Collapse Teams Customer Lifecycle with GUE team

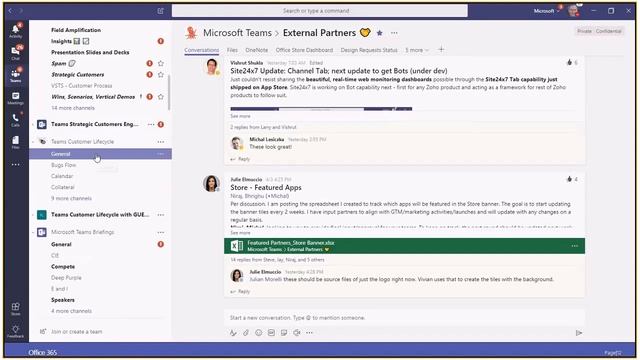pyautogui.click(x=33, y=215)
